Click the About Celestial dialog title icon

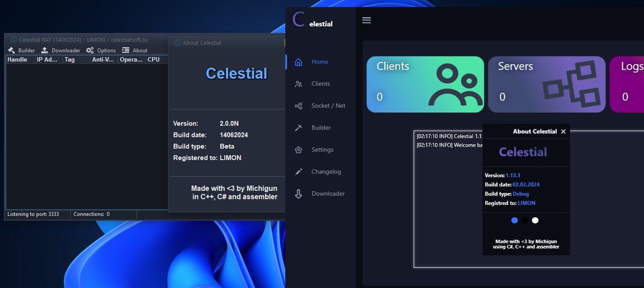coord(177,43)
